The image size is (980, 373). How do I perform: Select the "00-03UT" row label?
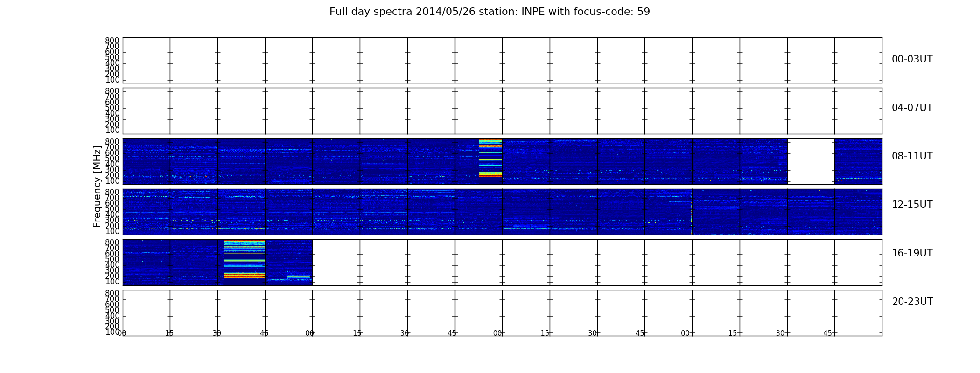pyautogui.click(x=912, y=59)
